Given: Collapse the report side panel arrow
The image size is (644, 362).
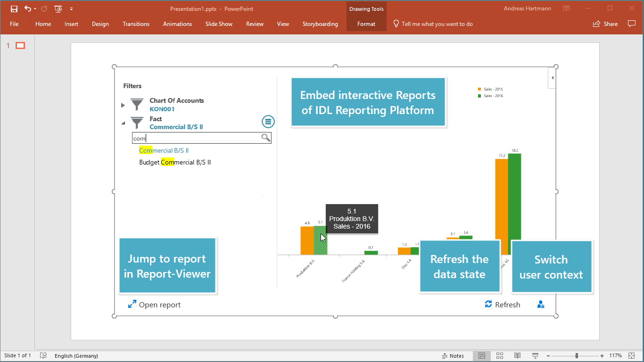Looking at the screenshot, I should pyautogui.click(x=552, y=78).
